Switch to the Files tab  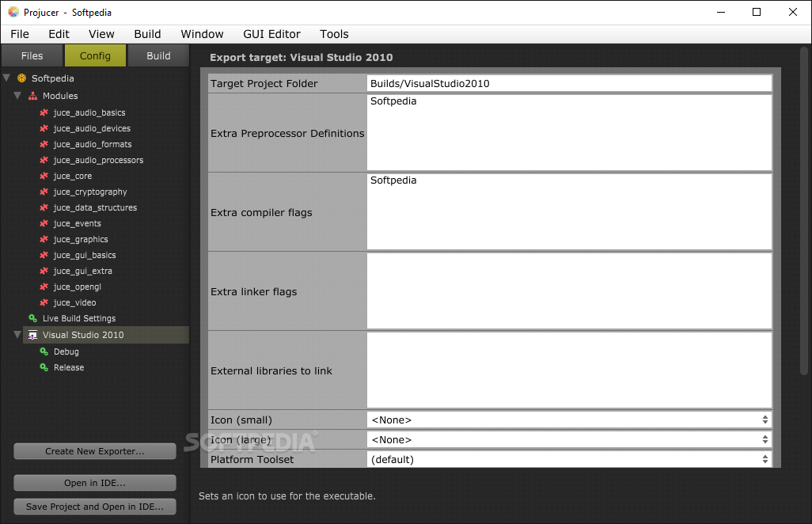tap(32, 55)
